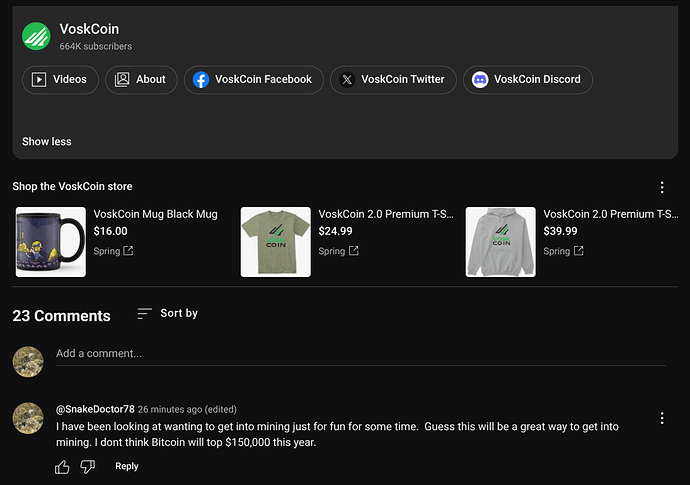This screenshot has width=690, height=485.
Task: Click the 26 minutes ago timestamp
Action: pyautogui.click(x=170, y=410)
